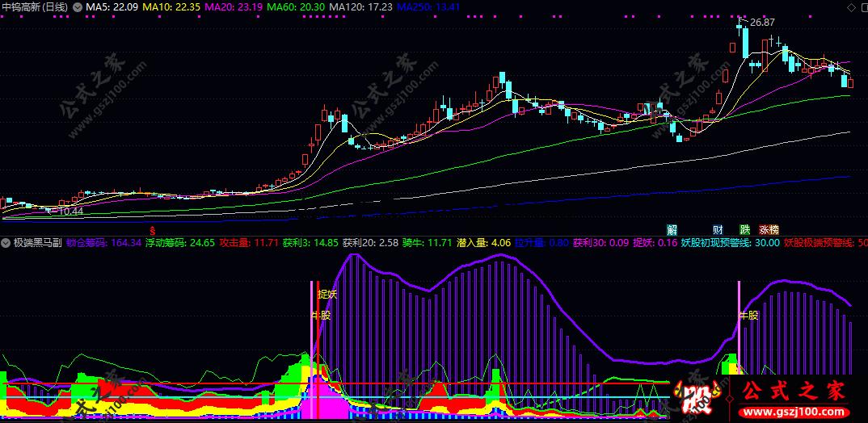Screen dimensions: 868x423
Task: Select the MA10: 22.35 indicator label
Action: [171, 7]
